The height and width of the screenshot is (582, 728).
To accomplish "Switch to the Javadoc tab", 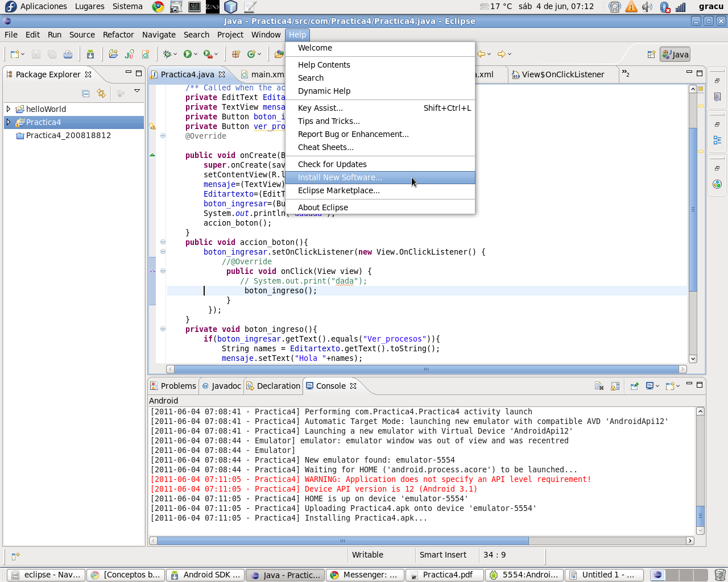I will click(x=221, y=386).
